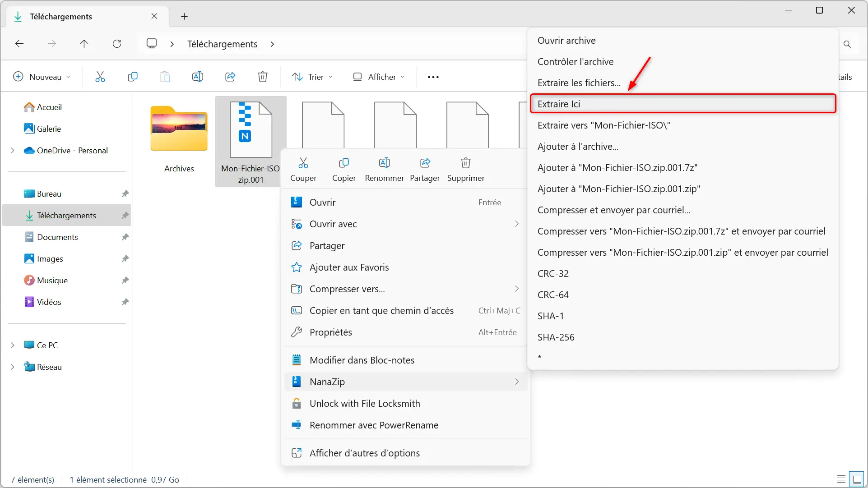Click the Unlock with File Locksmith icon
Image resolution: width=868 pixels, height=488 pixels.
(296, 403)
